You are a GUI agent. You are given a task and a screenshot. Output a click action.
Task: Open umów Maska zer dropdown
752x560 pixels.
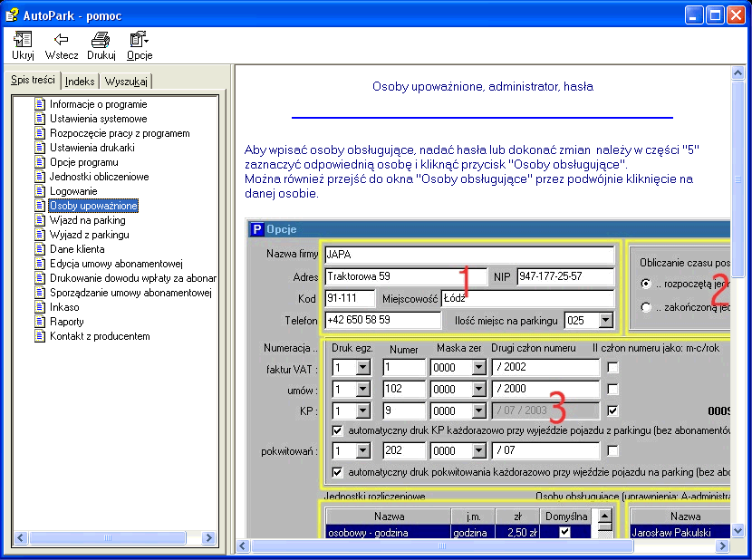478,389
